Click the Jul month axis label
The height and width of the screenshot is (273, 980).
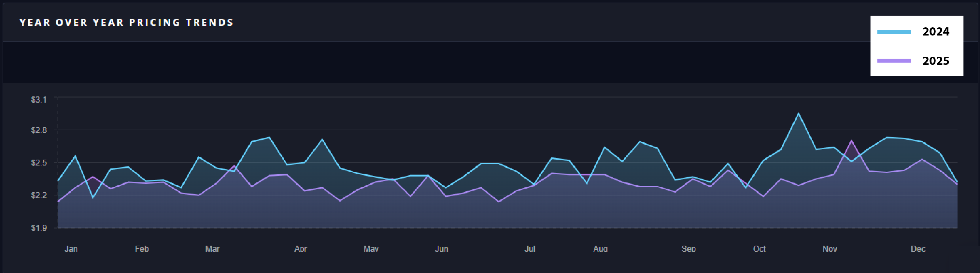pyautogui.click(x=530, y=249)
